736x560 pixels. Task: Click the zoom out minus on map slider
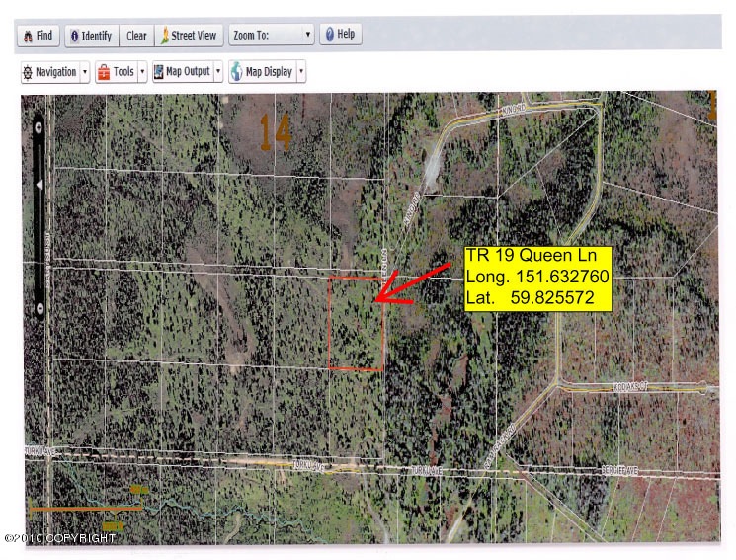pos(40,309)
